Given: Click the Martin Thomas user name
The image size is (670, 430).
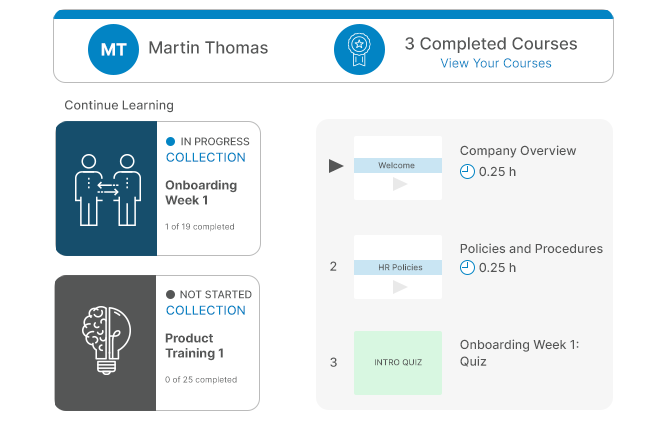Looking at the screenshot, I should point(208,48).
